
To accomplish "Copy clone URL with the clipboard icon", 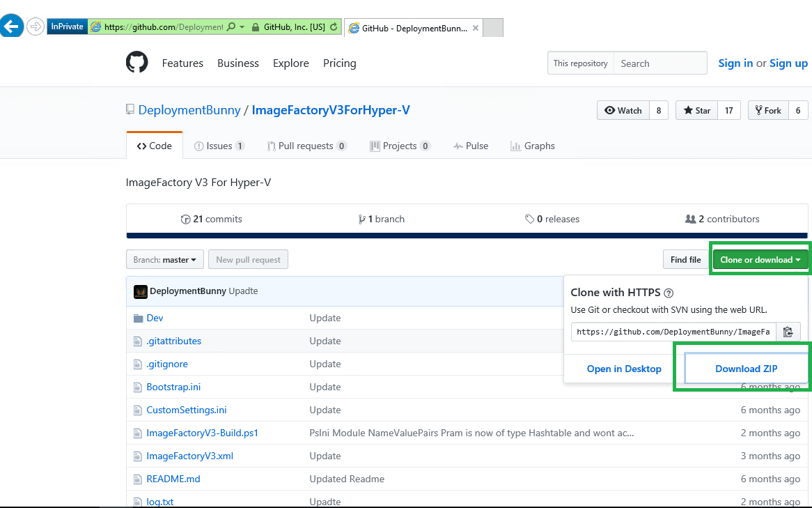I will coord(788,332).
